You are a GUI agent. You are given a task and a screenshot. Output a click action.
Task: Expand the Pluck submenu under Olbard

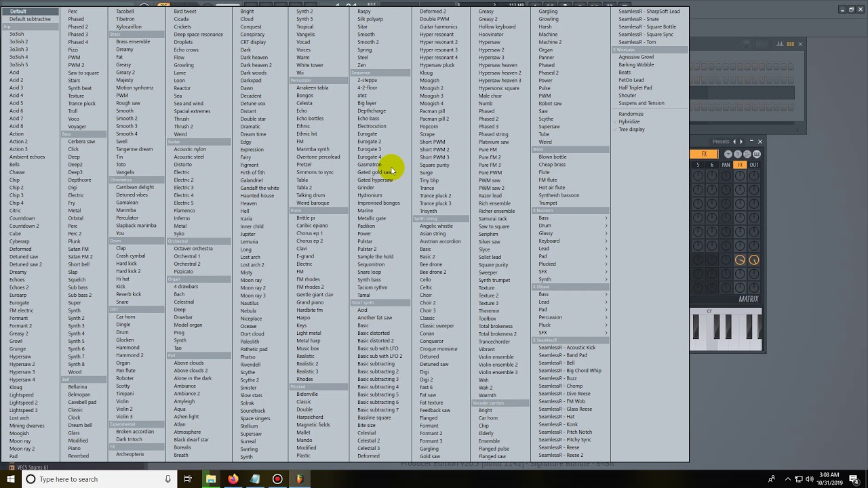click(x=573, y=325)
